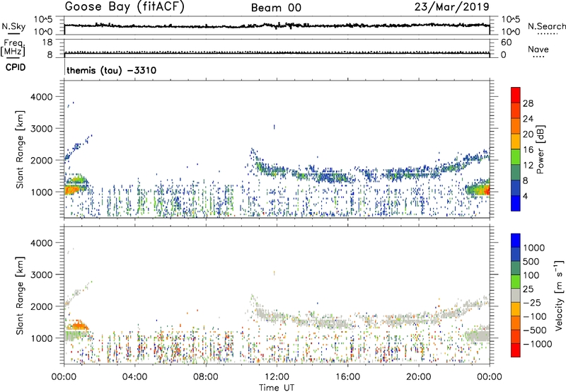This screenshot has width=566, height=392.
Task: Click the '-1000' velocity colorbar label
Action: coord(538,344)
